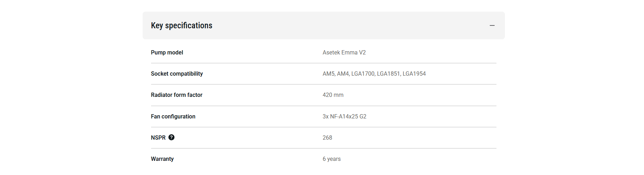Click the Radiator form factor row's empty middle

(x=262, y=95)
